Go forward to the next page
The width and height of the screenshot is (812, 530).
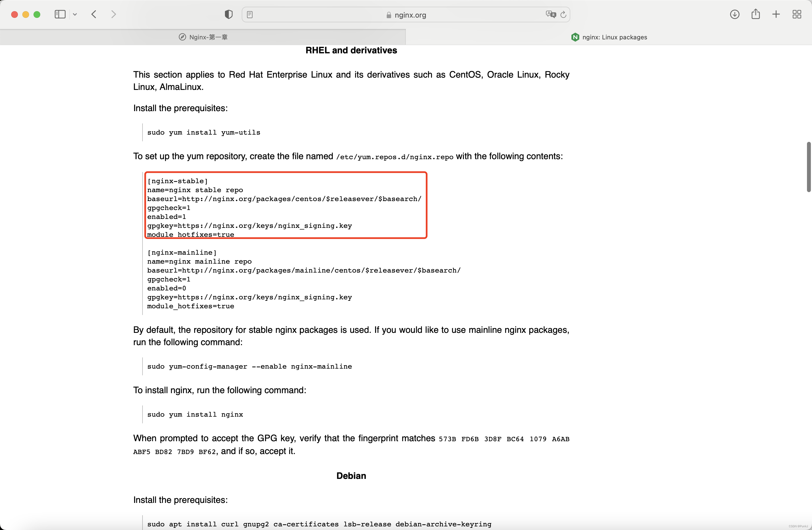[x=114, y=14]
